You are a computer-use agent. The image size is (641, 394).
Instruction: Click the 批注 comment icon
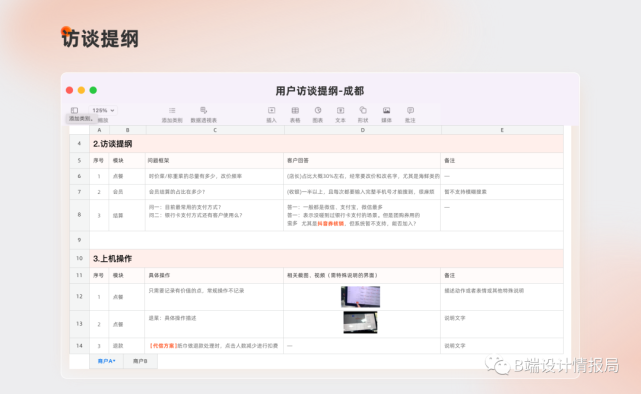pos(410,110)
